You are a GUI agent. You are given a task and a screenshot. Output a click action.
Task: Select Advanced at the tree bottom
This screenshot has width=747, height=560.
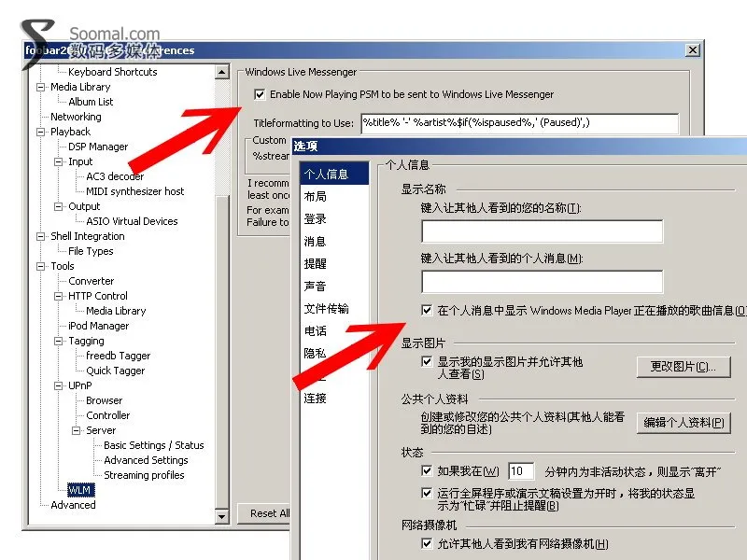pos(73,505)
